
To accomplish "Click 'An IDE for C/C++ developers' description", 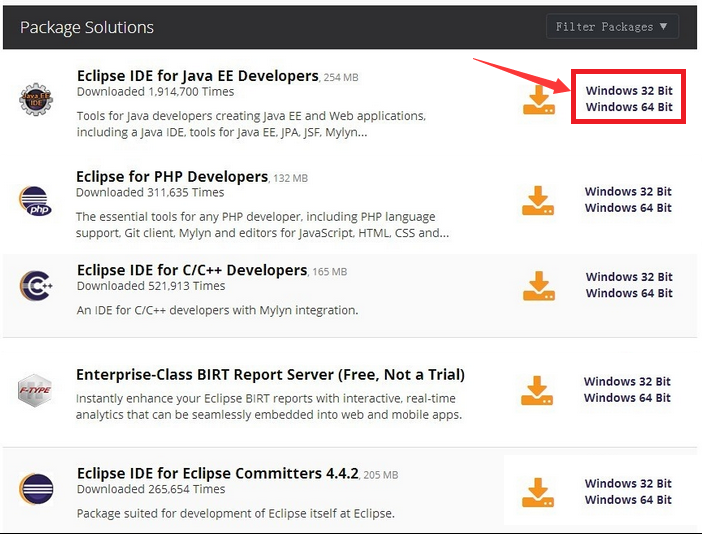I will click(x=217, y=310).
